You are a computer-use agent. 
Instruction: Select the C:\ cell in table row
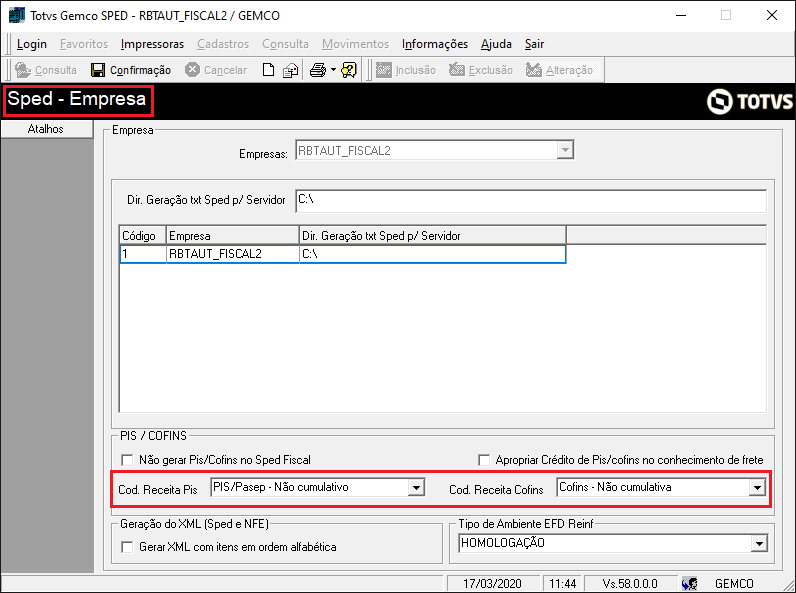tap(433, 254)
